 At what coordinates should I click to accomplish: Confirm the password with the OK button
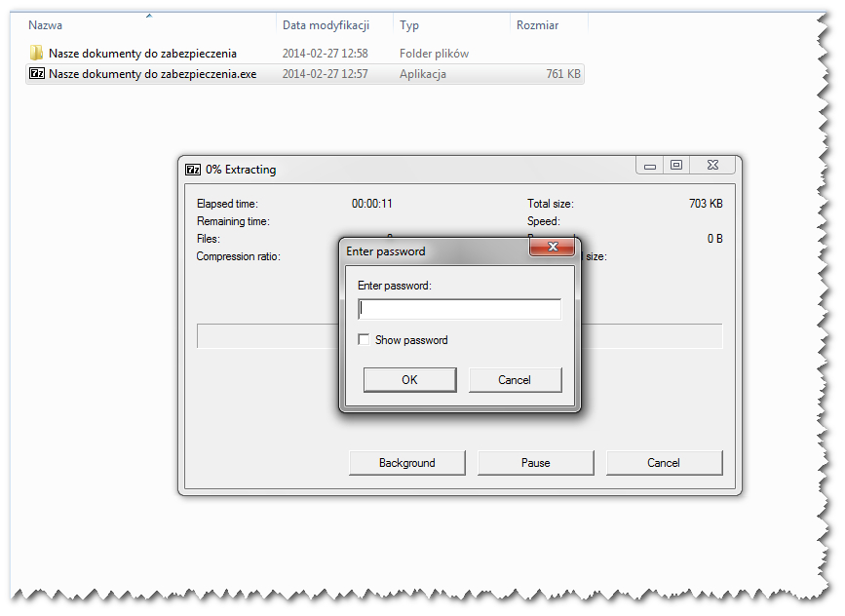(x=409, y=380)
